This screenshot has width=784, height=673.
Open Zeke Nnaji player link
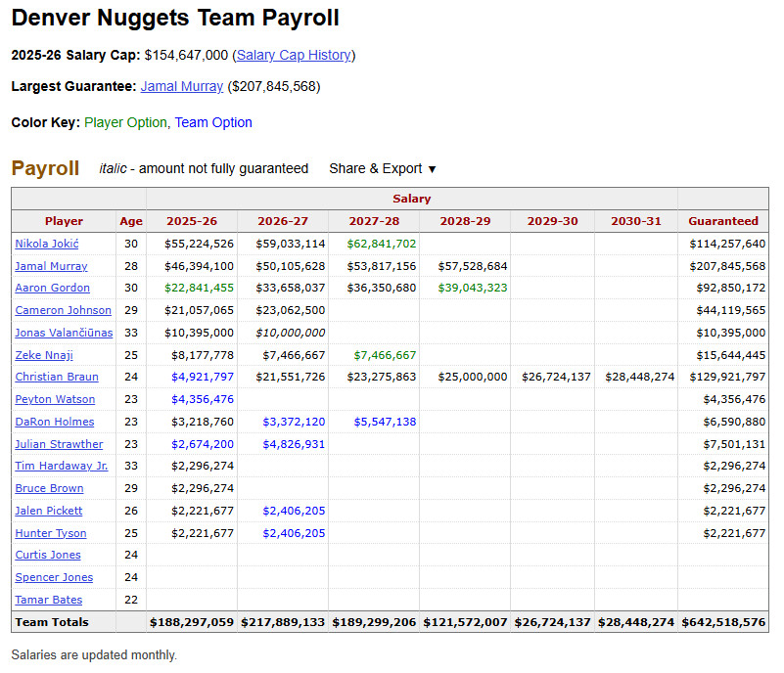pos(44,355)
